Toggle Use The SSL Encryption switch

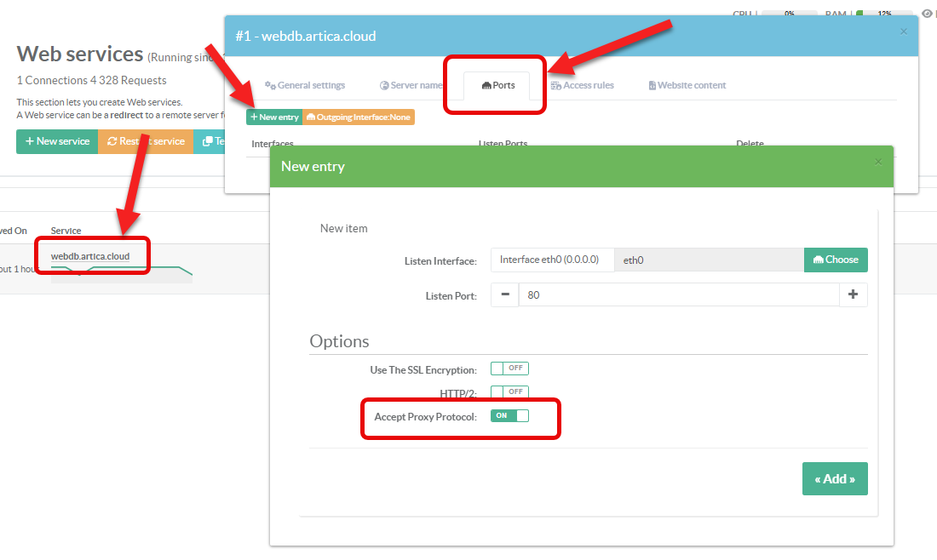pos(509,369)
